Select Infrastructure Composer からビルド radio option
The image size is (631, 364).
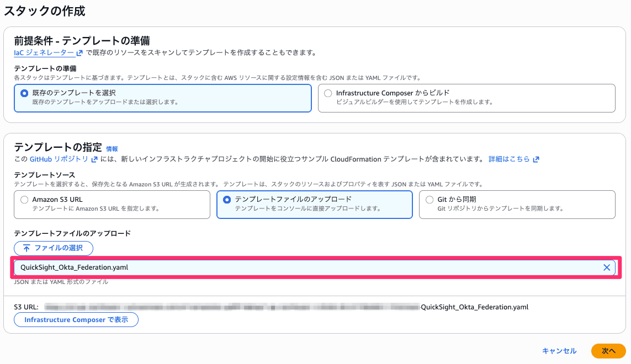328,93
